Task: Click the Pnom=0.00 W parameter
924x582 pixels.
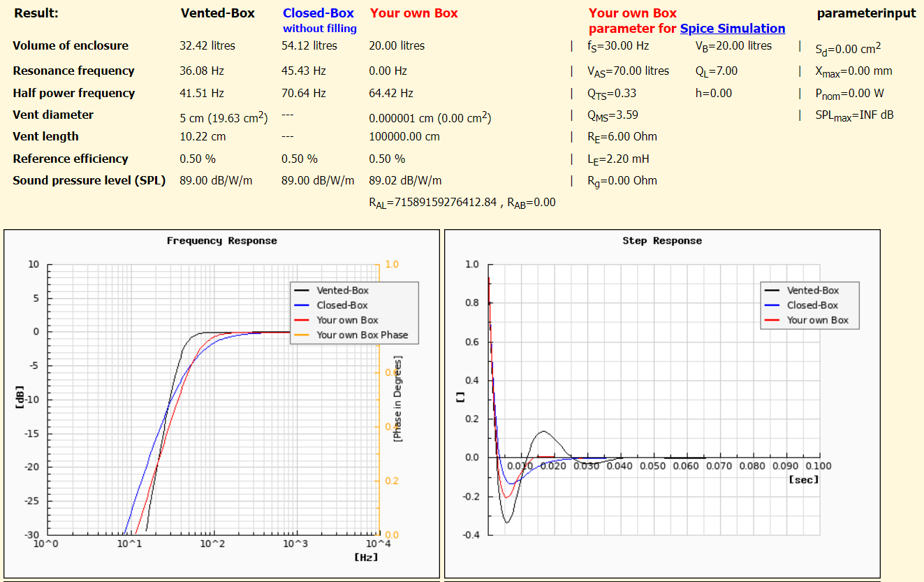Action: pyautogui.click(x=851, y=94)
